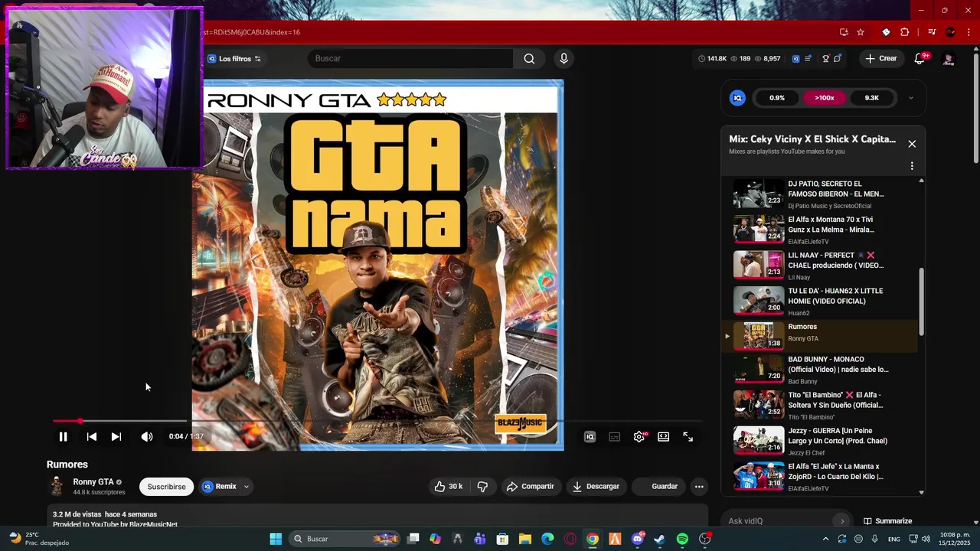980x551 pixels.
Task: Download the video via Descargar
Action: pos(596,487)
